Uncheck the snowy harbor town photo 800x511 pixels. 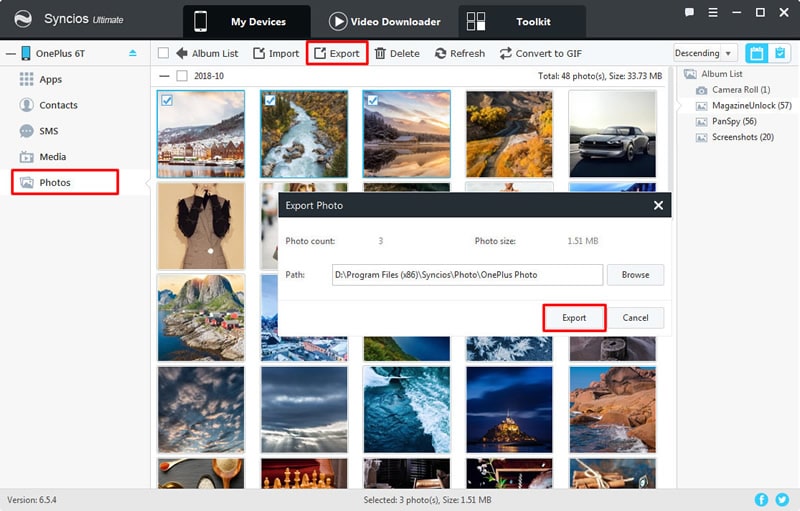[167, 100]
